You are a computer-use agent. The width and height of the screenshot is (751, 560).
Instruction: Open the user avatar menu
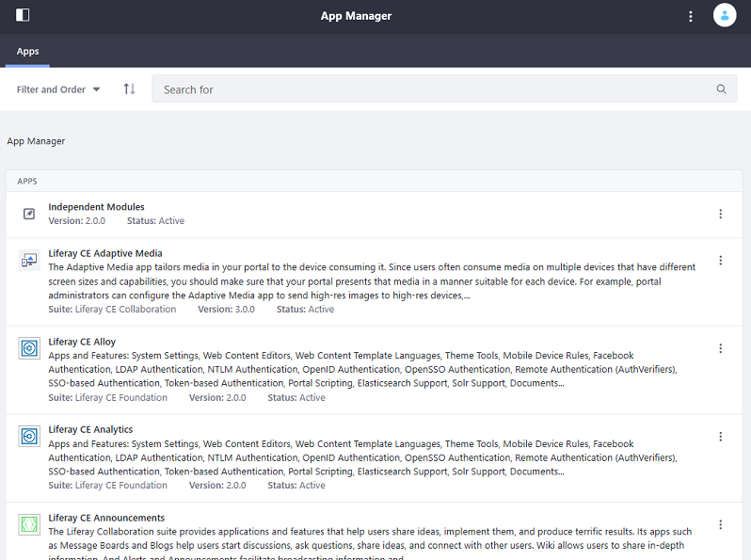click(725, 15)
